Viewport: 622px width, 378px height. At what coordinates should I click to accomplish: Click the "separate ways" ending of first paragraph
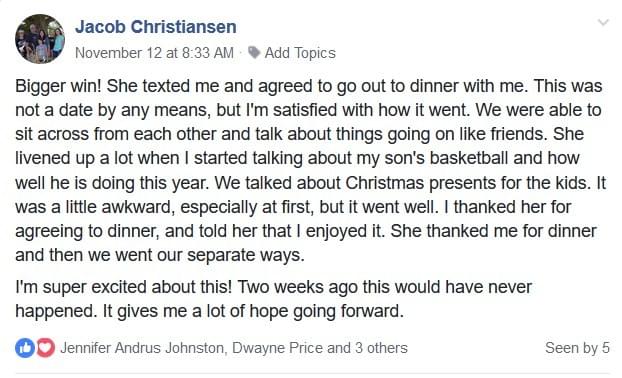point(246,255)
